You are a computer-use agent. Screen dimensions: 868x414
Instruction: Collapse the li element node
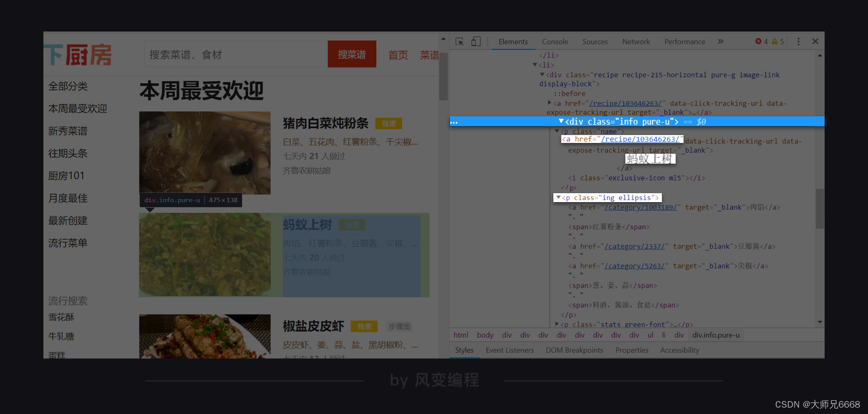535,65
